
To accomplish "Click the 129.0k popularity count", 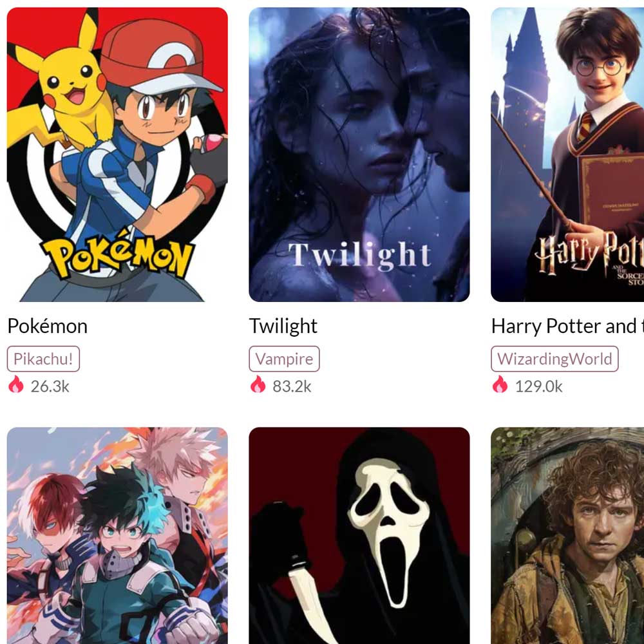I will coord(538,386).
